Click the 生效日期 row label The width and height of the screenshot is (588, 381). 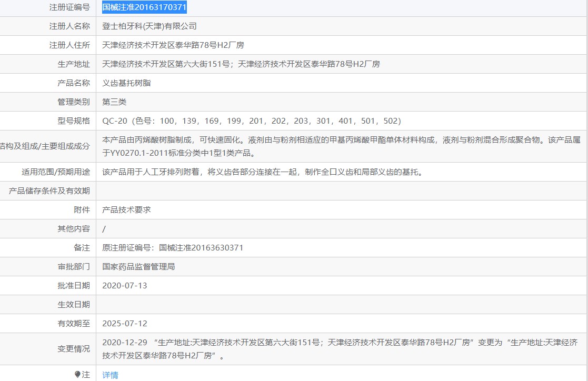[x=74, y=305]
